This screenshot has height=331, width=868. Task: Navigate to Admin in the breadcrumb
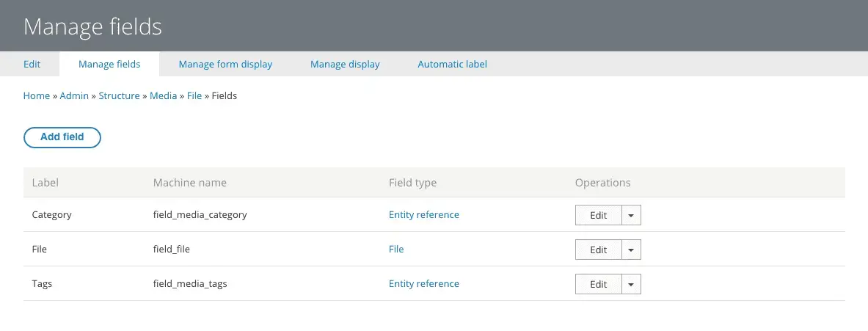point(74,95)
